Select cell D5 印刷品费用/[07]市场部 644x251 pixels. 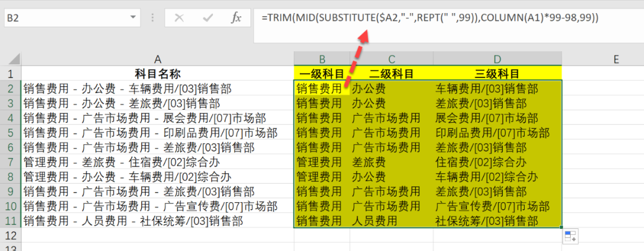(x=497, y=133)
